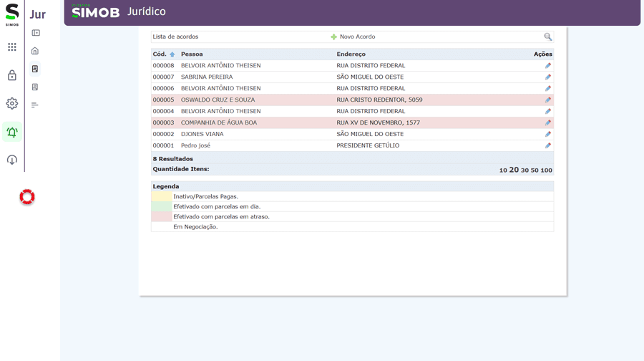
Task: Click the search magnifier in list header
Action: click(547, 37)
